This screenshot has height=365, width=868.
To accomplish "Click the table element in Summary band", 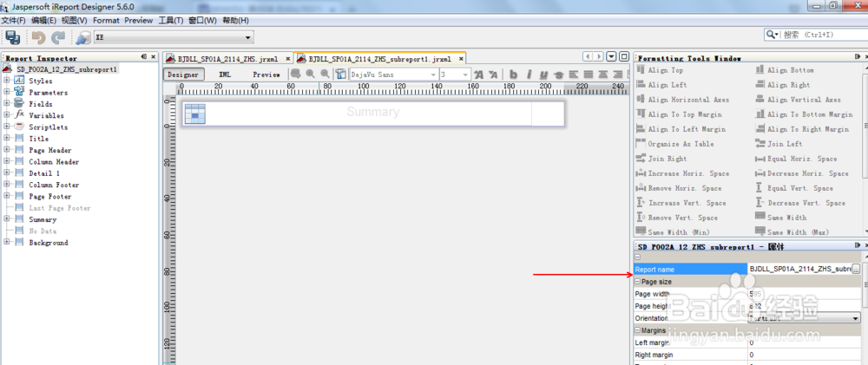I will (x=194, y=114).
